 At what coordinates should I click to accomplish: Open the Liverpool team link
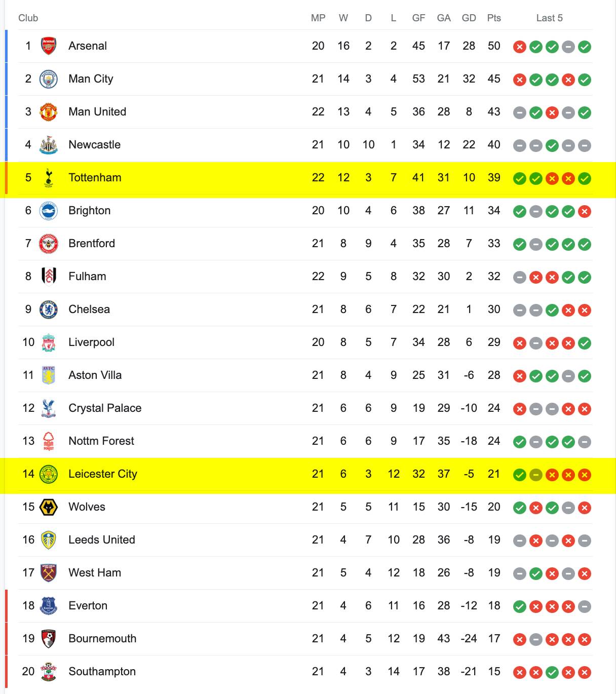(x=92, y=342)
